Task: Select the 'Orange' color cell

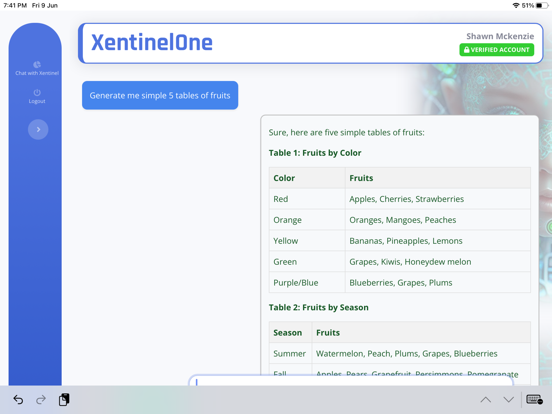Action: (307, 220)
